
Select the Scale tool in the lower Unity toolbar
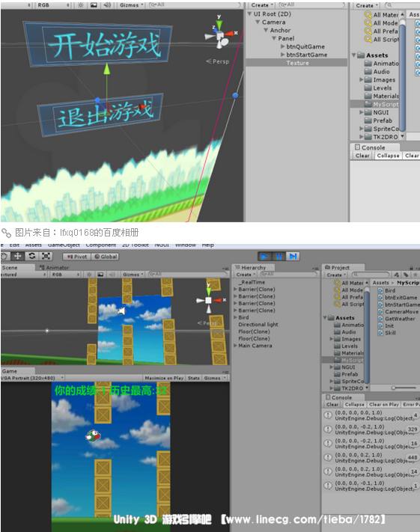pos(46,256)
